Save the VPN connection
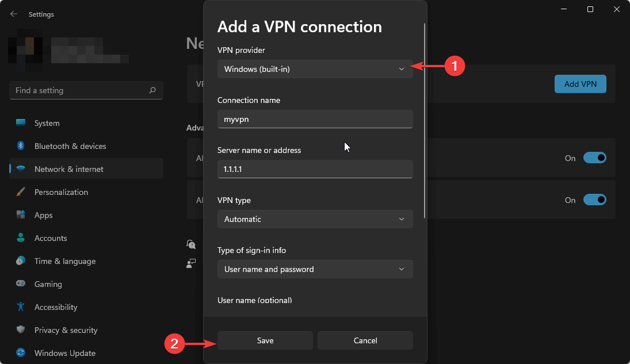The width and height of the screenshot is (630, 364). 265,340
